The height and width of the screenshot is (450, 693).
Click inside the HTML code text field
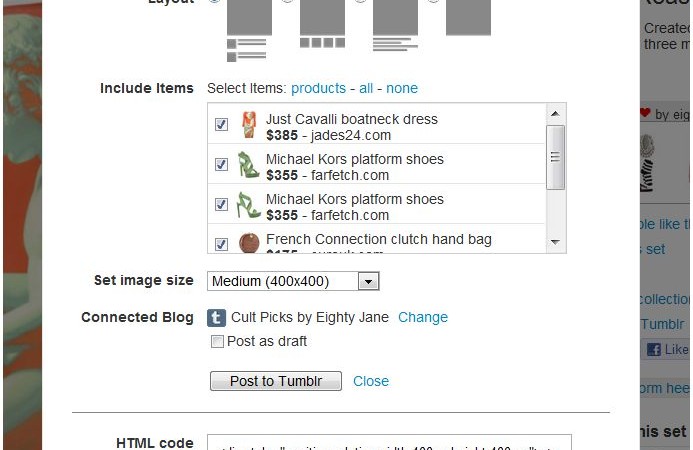tap(389, 442)
